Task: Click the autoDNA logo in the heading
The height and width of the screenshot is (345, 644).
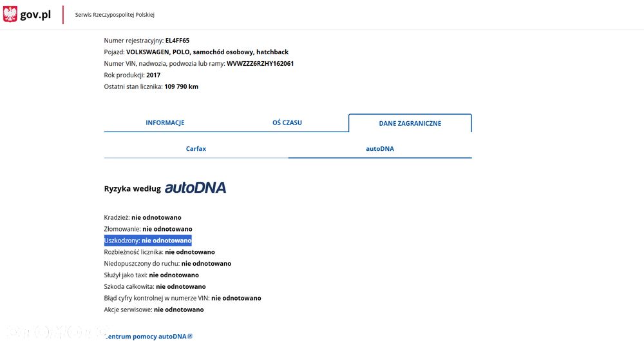Action: pos(196,188)
